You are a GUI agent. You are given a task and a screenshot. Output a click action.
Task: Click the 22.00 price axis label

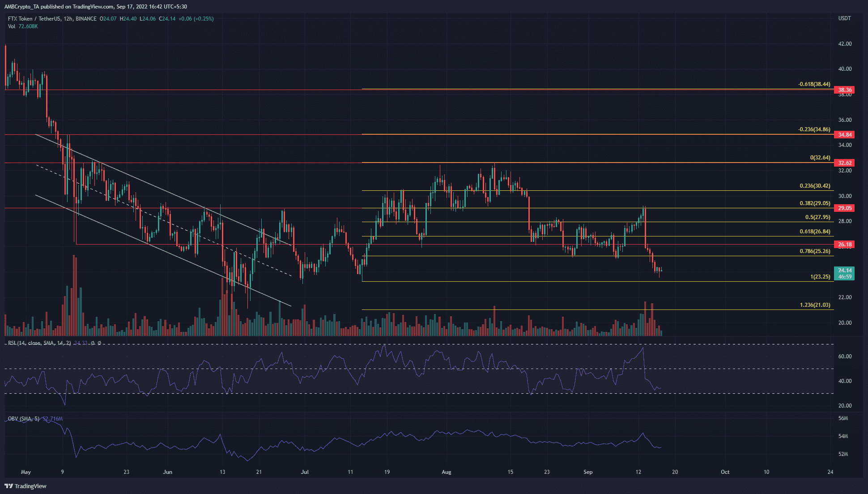pos(845,297)
